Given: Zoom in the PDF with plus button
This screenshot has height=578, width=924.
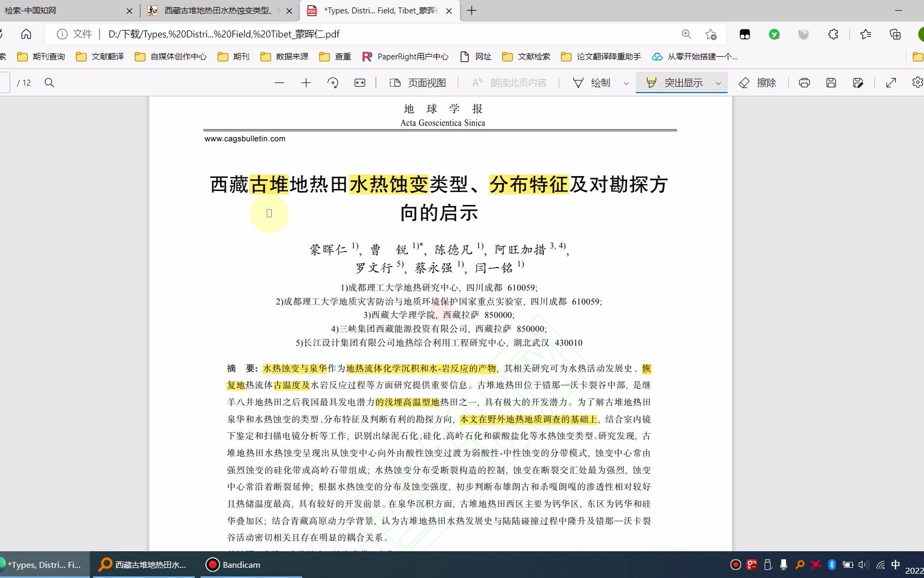Looking at the screenshot, I should click(x=306, y=82).
